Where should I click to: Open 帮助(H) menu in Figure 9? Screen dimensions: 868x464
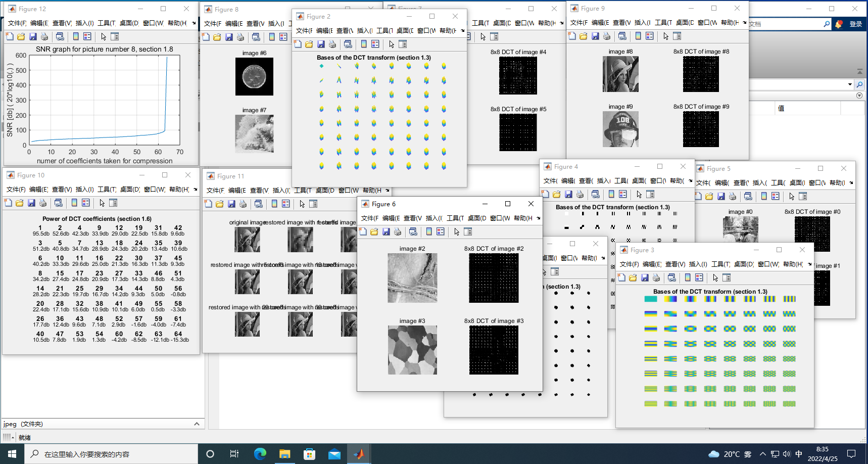(730, 22)
